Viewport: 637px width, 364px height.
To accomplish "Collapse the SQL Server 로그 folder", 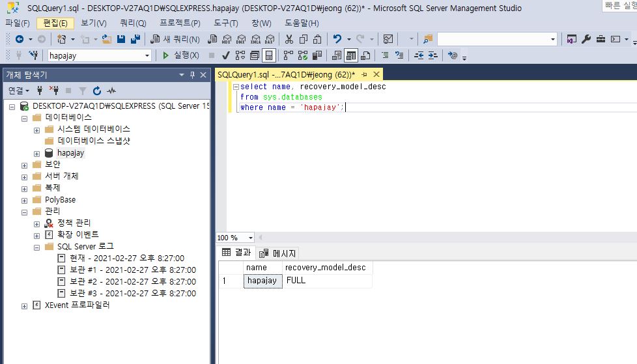I will 36,247.
